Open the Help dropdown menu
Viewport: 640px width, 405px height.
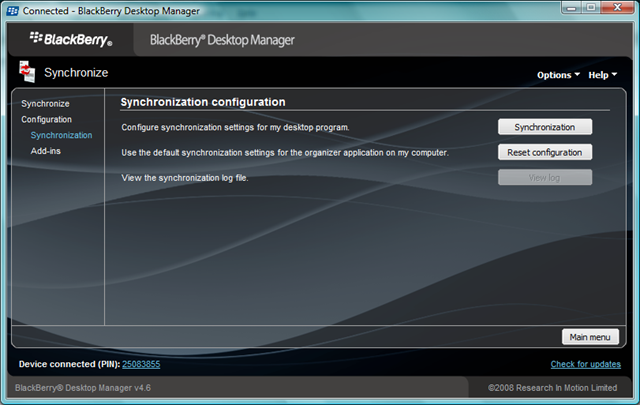602,75
